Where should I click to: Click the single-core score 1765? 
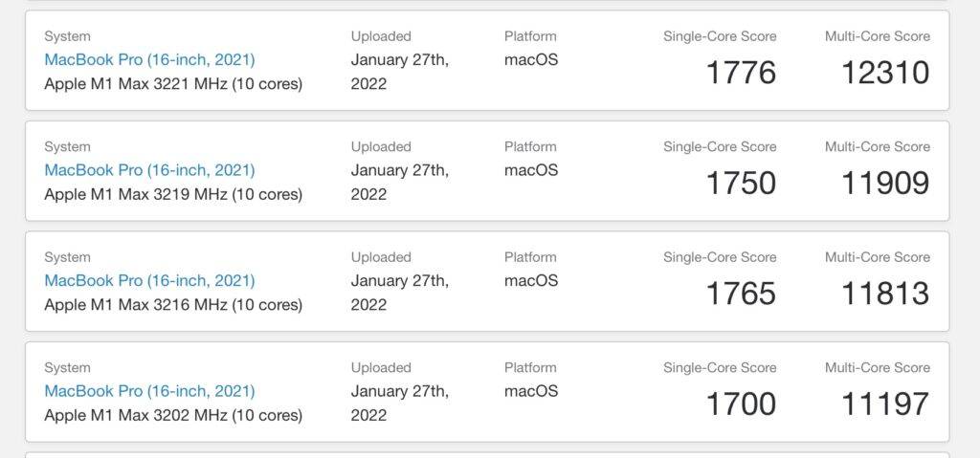coord(741,294)
